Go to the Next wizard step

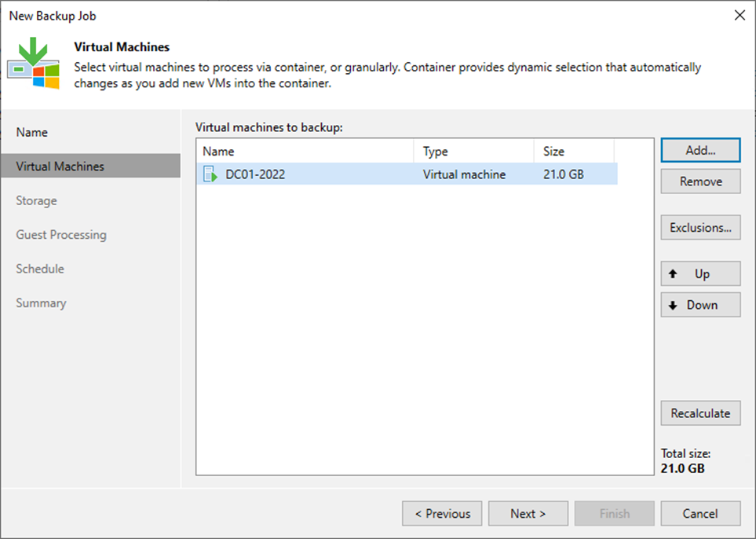pyautogui.click(x=528, y=513)
